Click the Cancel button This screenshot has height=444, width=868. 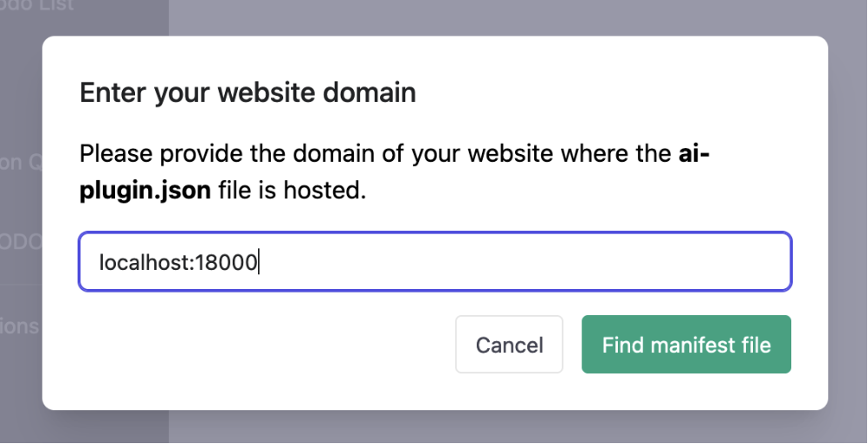click(x=509, y=345)
